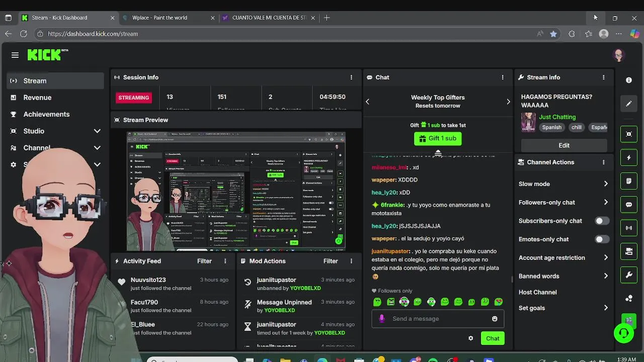This screenshot has width=644, height=362.
Task: Open Chat panel options menu
Action: (x=502, y=77)
